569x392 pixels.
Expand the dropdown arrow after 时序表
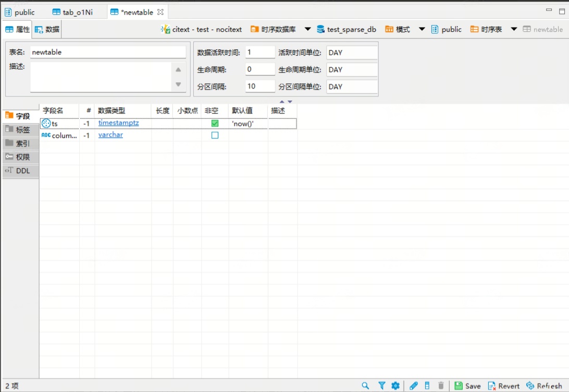[514, 29]
